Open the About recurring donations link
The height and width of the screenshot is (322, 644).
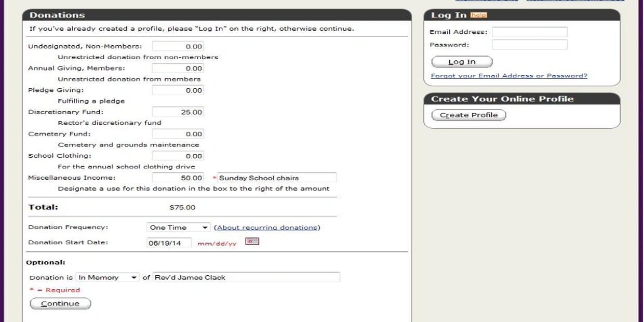(267, 227)
